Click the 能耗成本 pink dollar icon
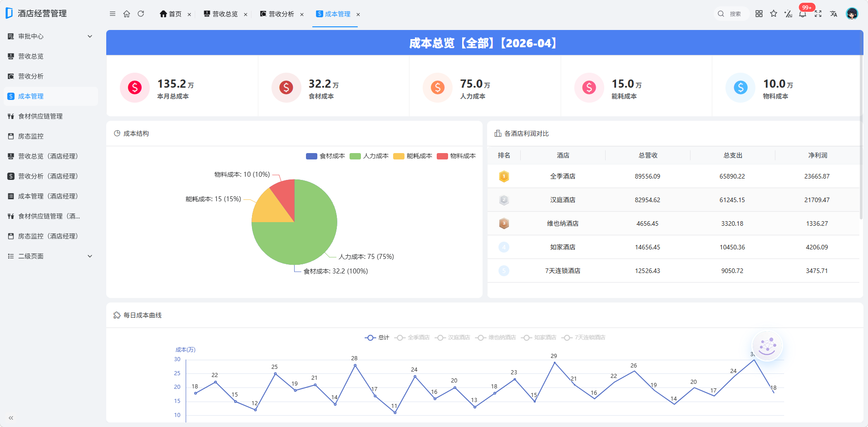Viewport: 868px width, 427px height. tap(589, 87)
